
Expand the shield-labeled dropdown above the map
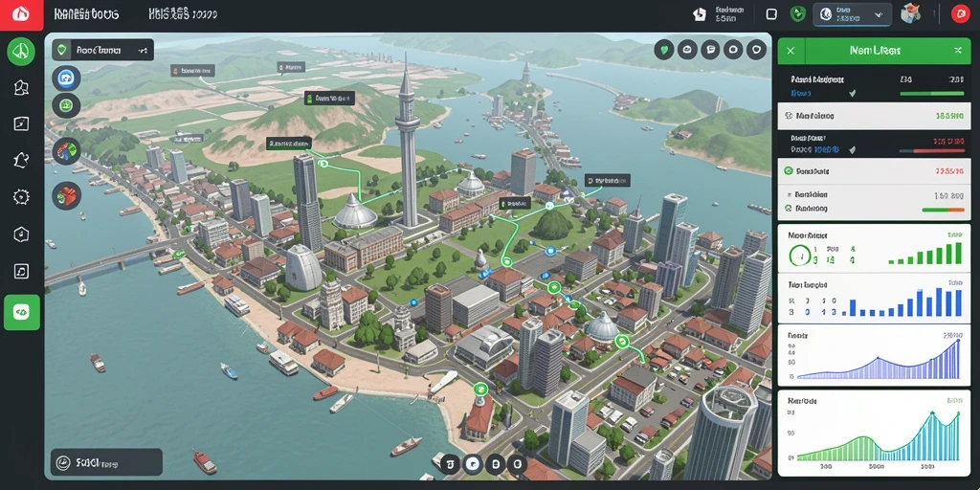click(x=102, y=50)
